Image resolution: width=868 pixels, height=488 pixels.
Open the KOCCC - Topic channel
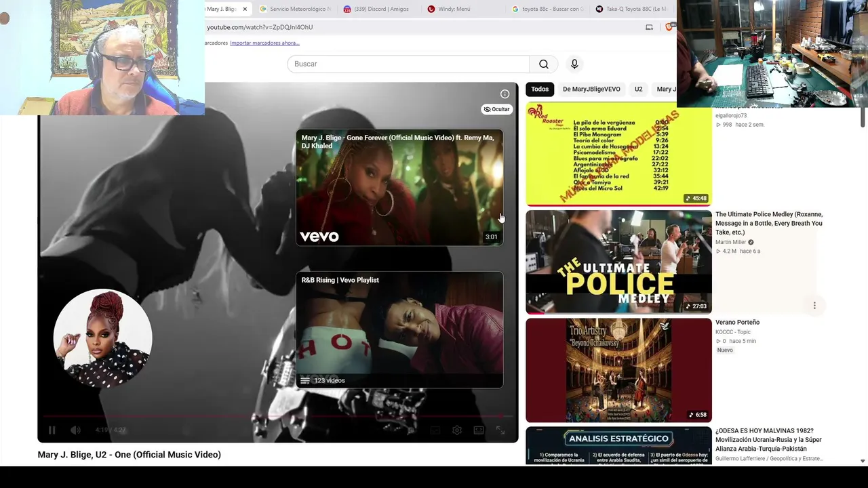click(x=733, y=332)
